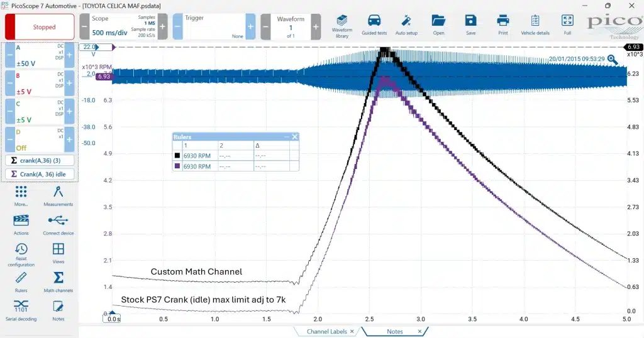The width and height of the screenshot is (644, 338).
Task: Click the Stock PS7 Crank (idle) annotation
Action: [x=203, y=300]
